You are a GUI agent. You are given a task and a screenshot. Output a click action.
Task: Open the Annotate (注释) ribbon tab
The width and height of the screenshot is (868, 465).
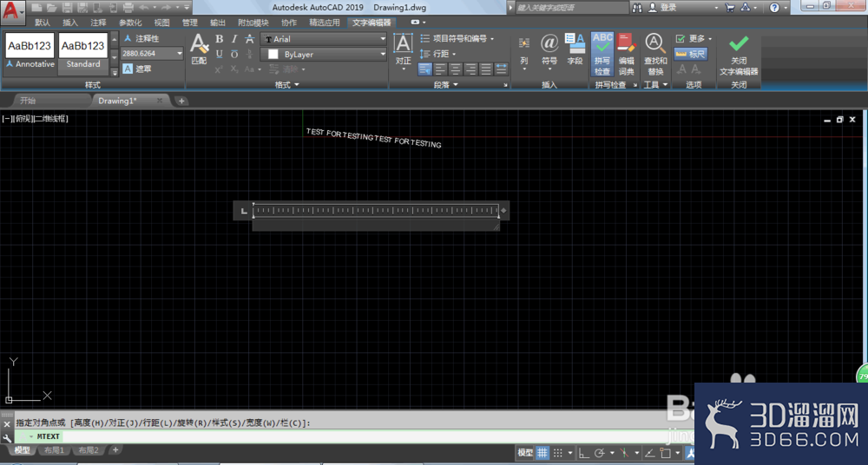pos(99,23)
